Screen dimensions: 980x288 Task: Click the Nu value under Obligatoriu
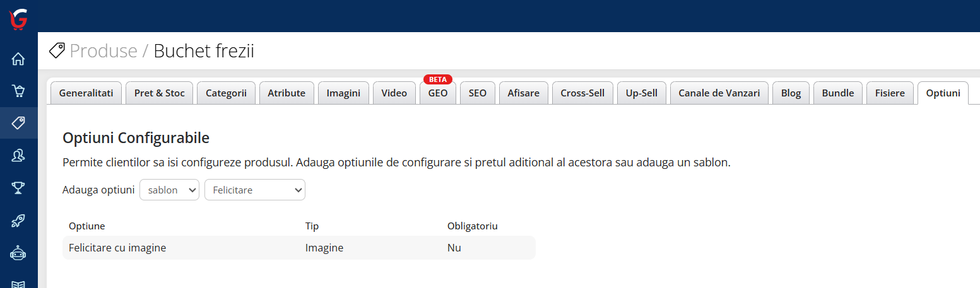(454, 248)
